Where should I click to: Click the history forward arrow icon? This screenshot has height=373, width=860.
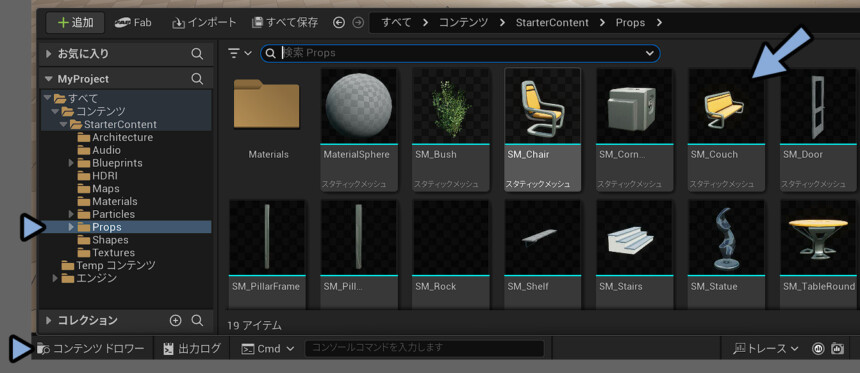358,22
